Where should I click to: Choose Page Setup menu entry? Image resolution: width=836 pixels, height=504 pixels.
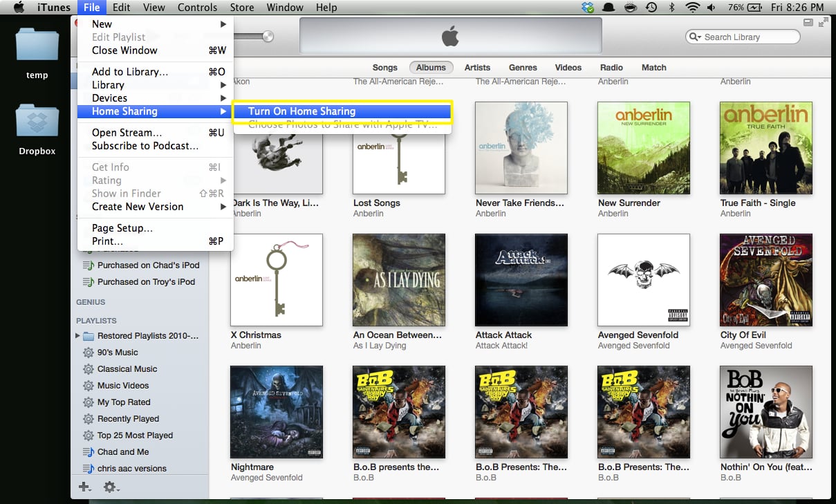pyautogui.click(x=156, y=228)
